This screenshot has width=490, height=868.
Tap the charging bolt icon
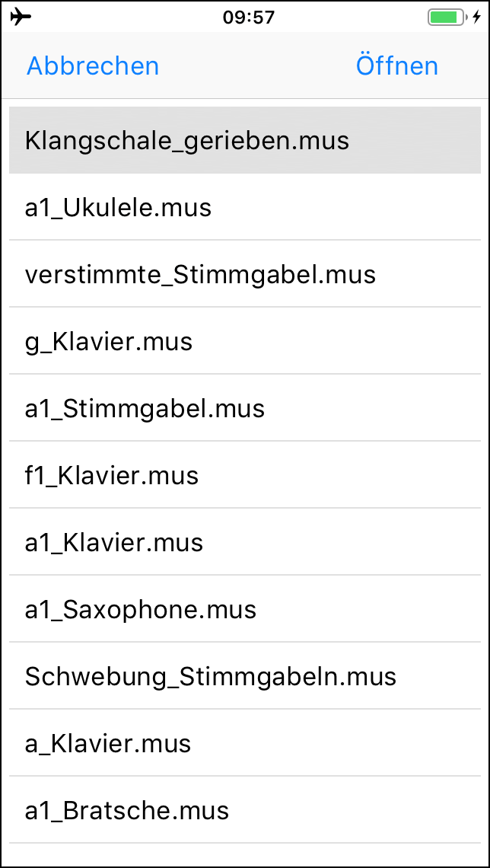click(x=477, y=17)
